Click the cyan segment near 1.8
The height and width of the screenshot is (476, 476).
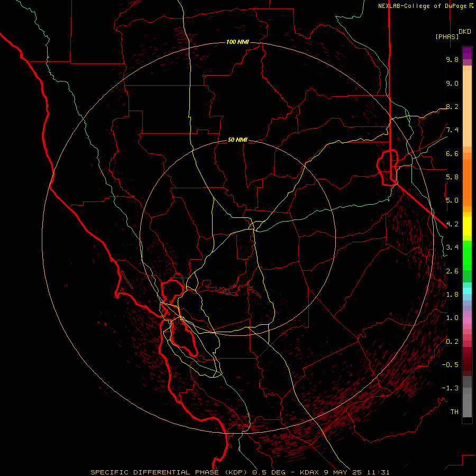(x=467, y=291)
